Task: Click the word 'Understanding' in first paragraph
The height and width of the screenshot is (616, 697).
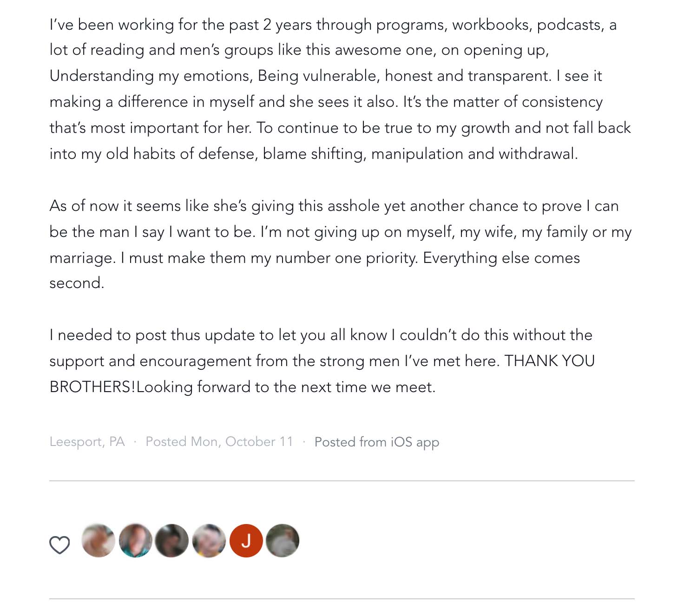Action: (102, 76)
